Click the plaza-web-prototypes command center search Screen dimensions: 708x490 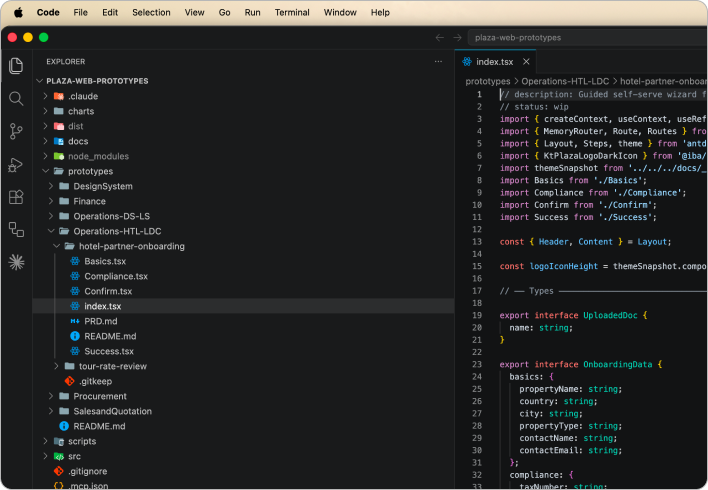(587, 37)
